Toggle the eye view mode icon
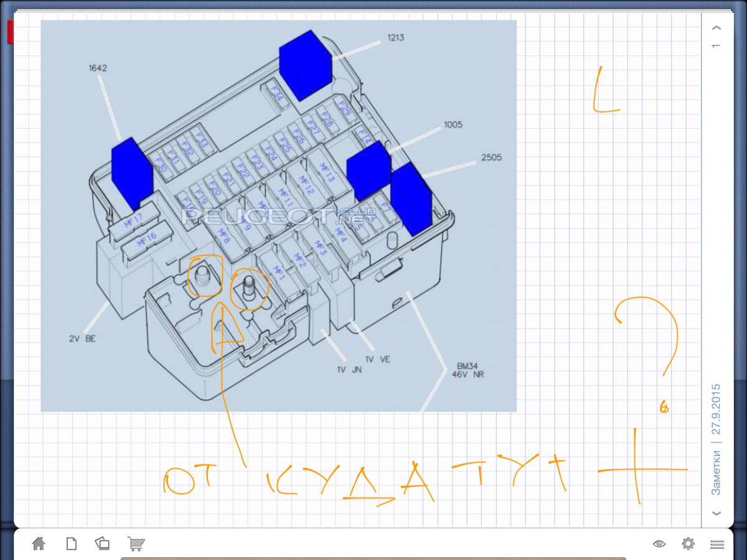Image resolution: width=747 pixels, height=560 pixels. pyautogui.click(x=659, y=544)
